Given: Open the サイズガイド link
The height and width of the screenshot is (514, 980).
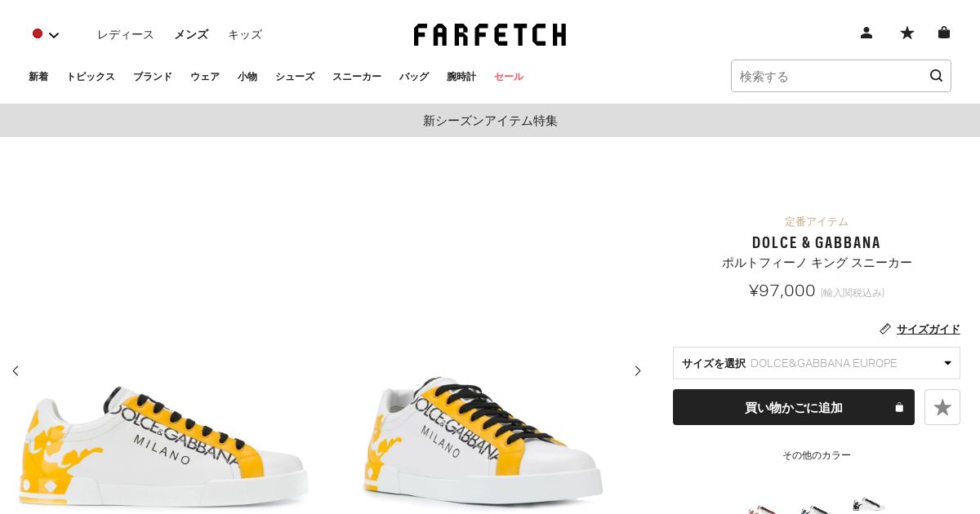Looking at the screenshot, I should (929, 329).
